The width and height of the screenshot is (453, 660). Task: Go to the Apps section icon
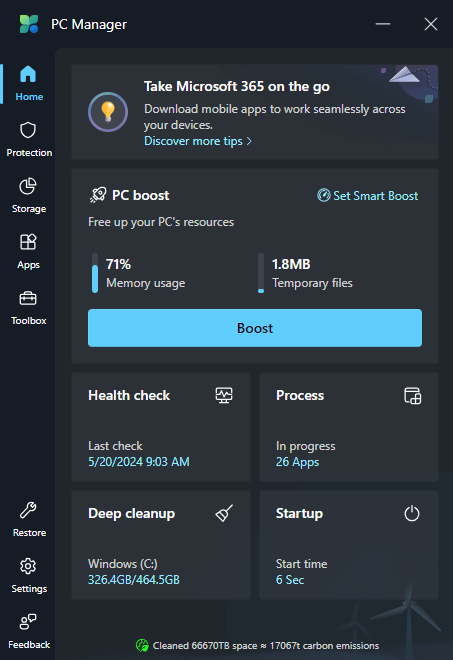tap(28, 242)
